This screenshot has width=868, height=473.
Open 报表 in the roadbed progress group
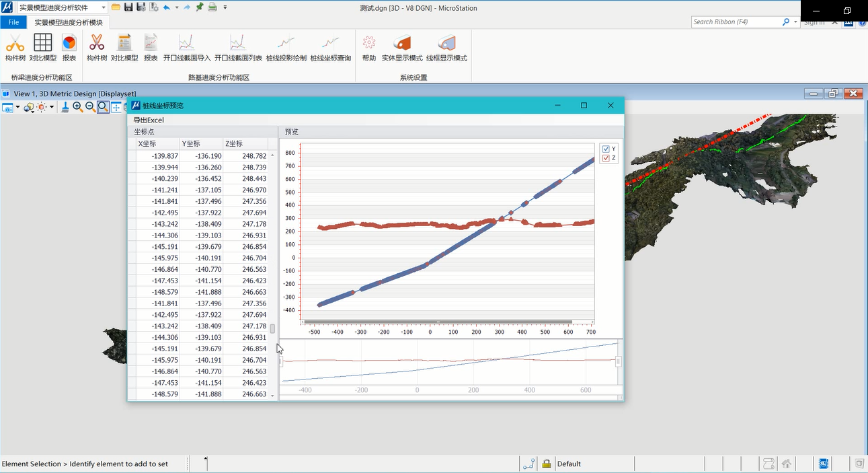coord(151,48)
